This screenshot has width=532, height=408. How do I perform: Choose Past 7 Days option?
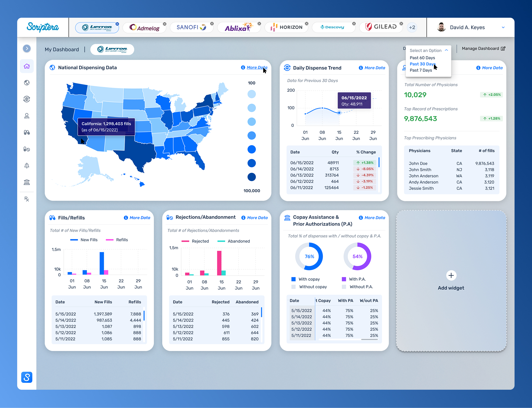click(x=421, y=70)
